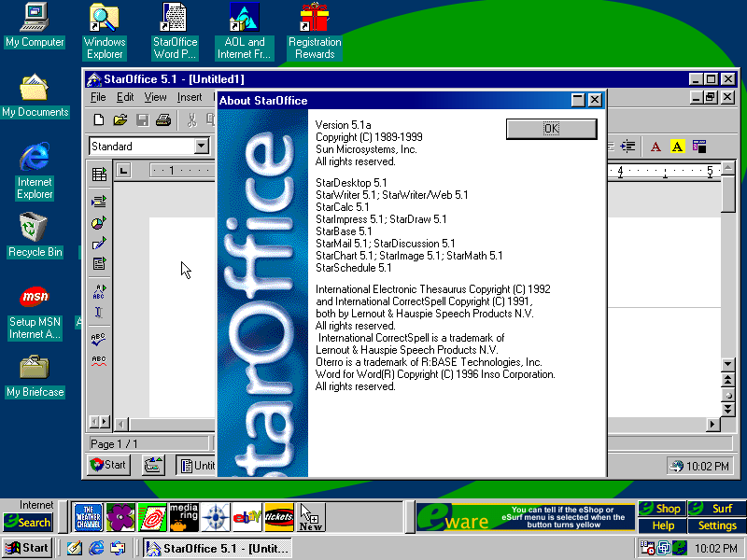Open the View menu

pos(155,97)
